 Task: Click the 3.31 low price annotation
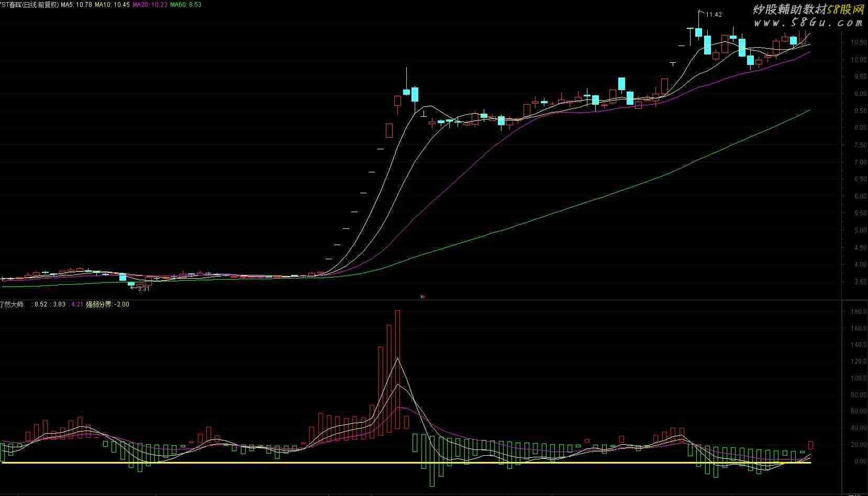click(x=143, y=289)
